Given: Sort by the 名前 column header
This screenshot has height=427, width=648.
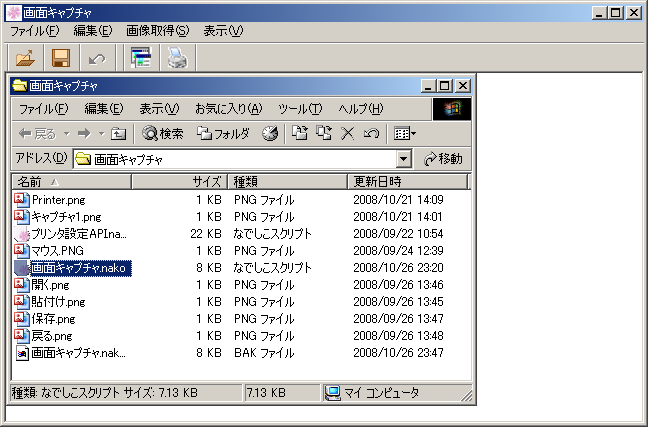Looking at the screenshot, I should click(72, 181).
